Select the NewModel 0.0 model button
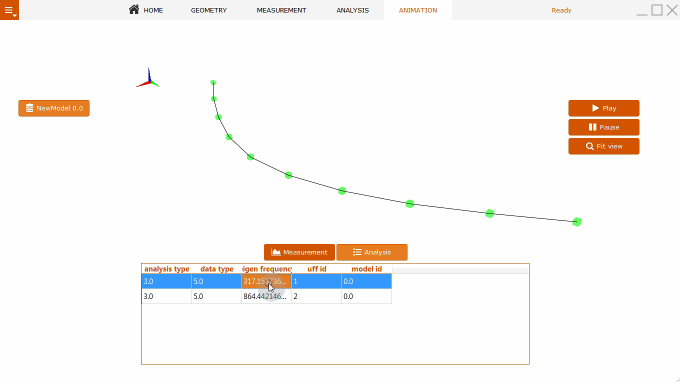 (x=54, y=108)
